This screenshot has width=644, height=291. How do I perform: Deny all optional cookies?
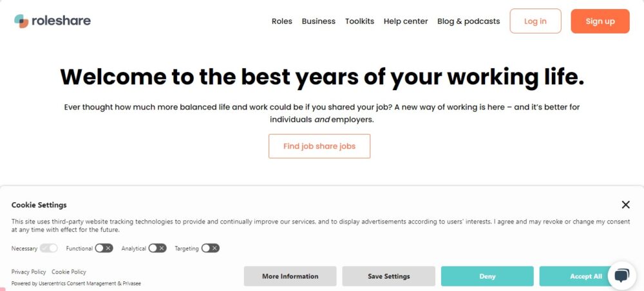click(488, 276)
